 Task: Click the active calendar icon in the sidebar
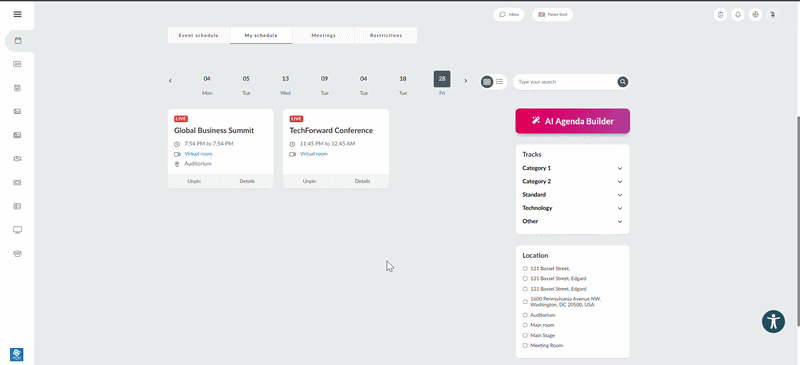18,41
